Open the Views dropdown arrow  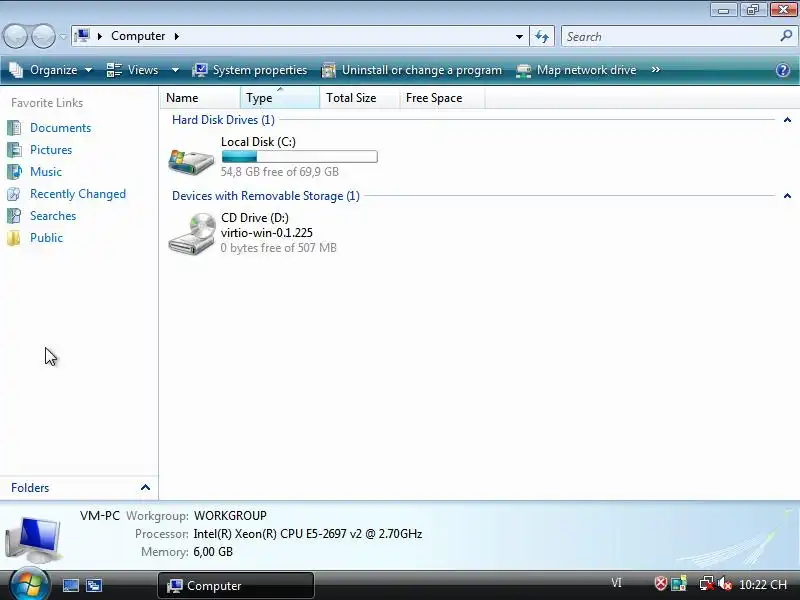175,70
